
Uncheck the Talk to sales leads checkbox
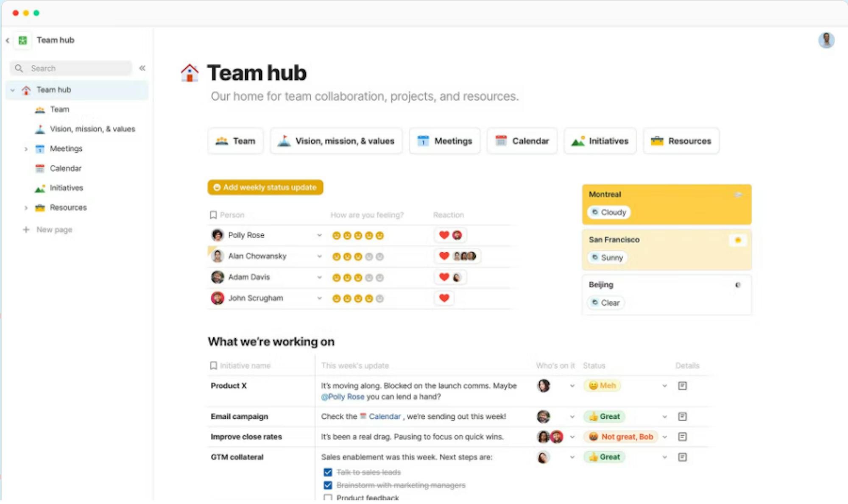pos(328,472)
